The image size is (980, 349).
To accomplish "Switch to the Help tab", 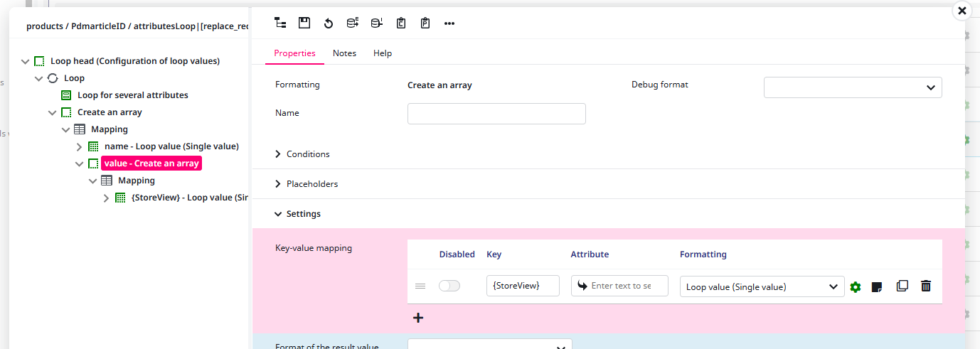I will coord(383,53).
